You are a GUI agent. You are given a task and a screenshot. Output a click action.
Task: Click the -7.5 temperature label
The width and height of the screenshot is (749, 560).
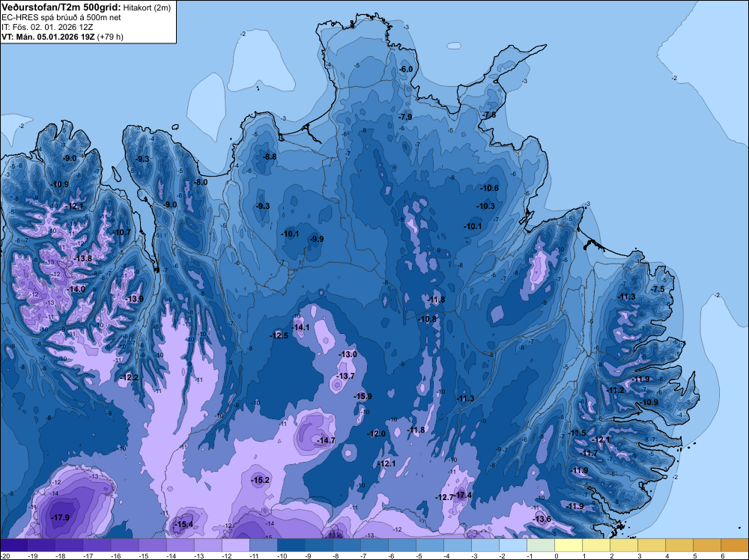coord(658,289)
